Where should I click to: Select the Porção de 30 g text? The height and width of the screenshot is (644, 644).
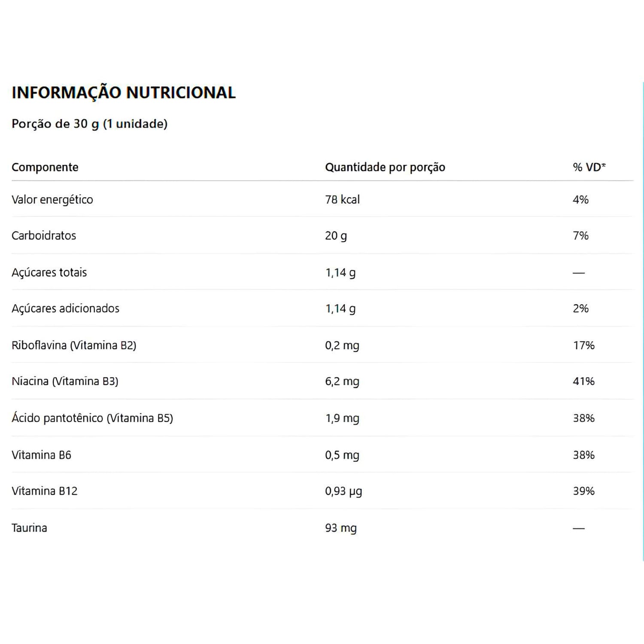(55, 124)
